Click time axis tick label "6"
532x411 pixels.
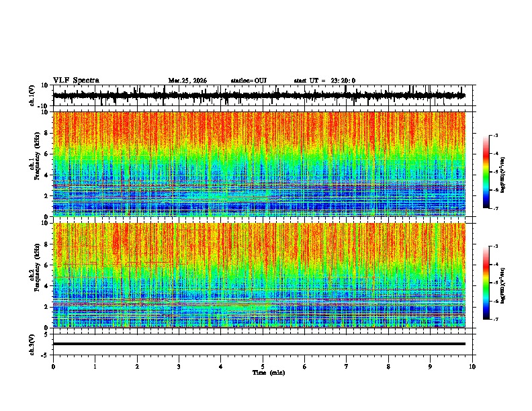tap(305, 367)
